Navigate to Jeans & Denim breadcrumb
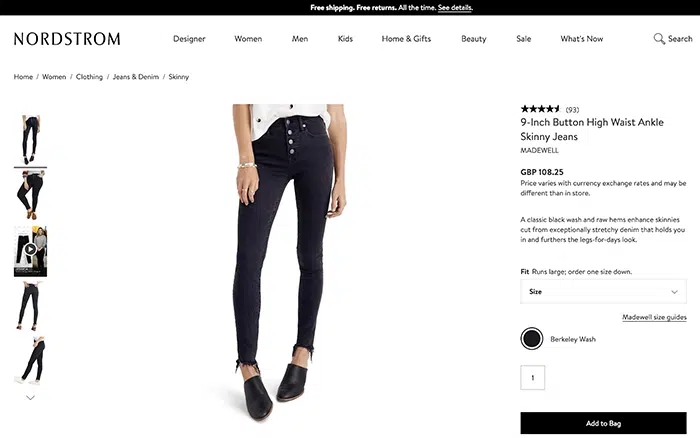 (135, 77)
